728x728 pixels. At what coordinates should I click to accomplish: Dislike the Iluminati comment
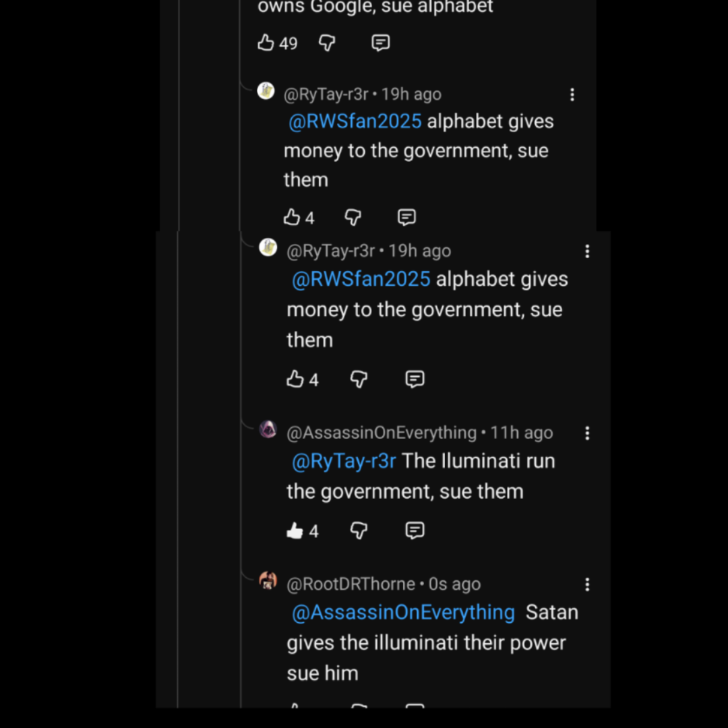[359, 530]
